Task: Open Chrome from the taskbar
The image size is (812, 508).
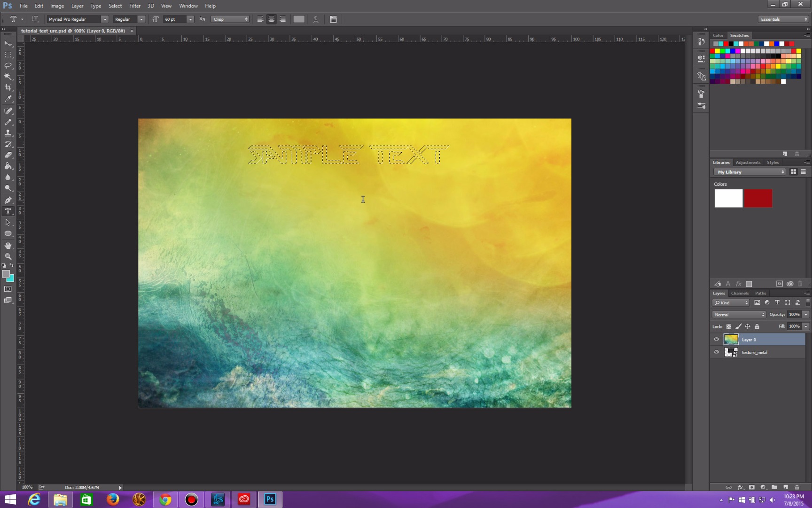Action: pos(165,499)
